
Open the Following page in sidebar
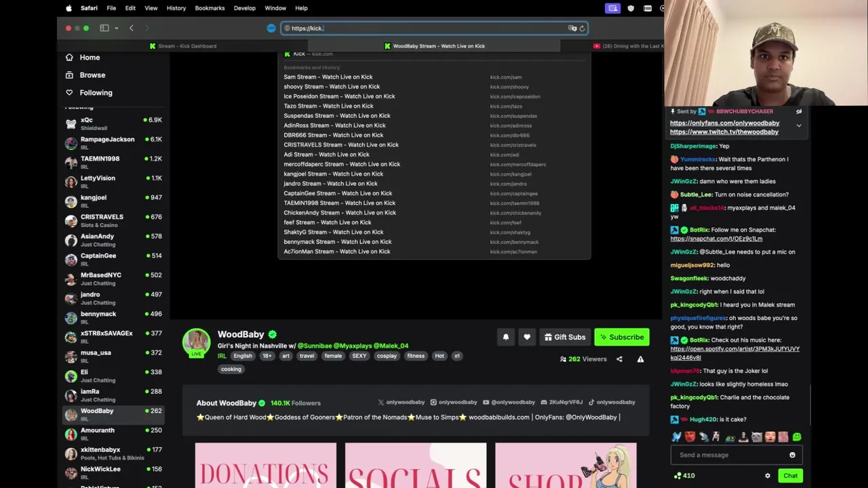89,93
